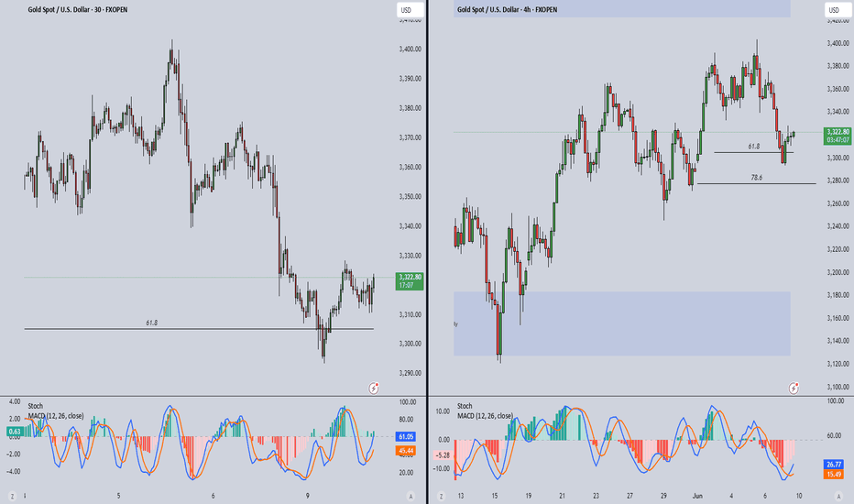Click the orange 45.44 stochastic value label
Image resolution: width=854 pixels, height=504 pixels.
click(x=406, y=451)
